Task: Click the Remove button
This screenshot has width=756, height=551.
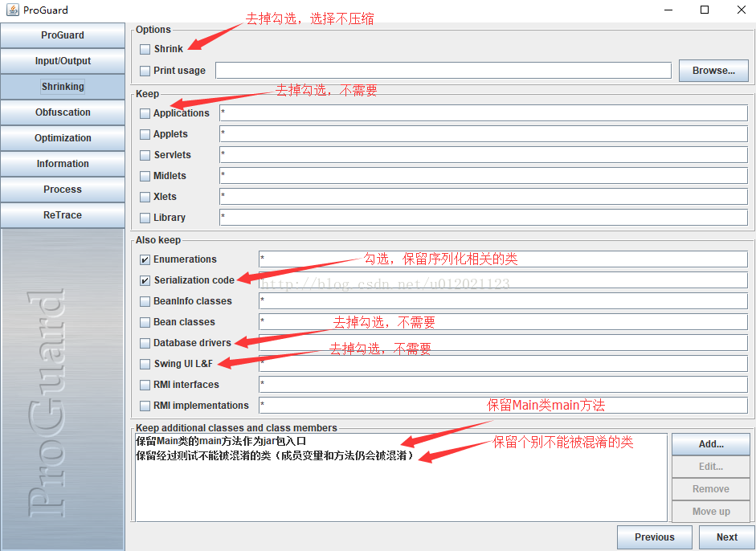Action: click(x=711, y=489)
